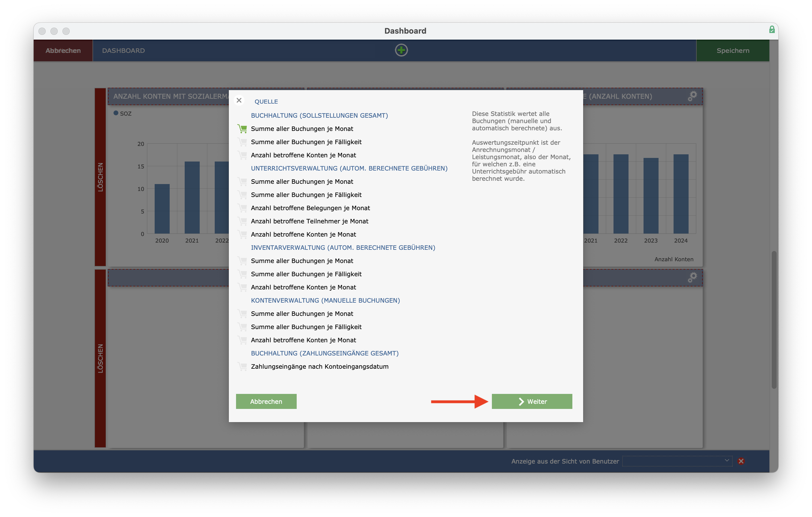Select 'Anzahl betroffene Konten je Monat' under Buchhaltung Sollstellungen
The height and width of the screenshot is (517, 812).
[x=303, y=155]
